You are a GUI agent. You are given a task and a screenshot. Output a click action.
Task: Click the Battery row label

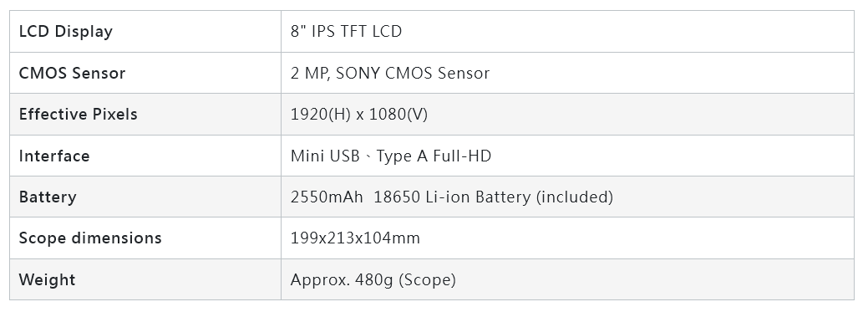click(48, 197)
